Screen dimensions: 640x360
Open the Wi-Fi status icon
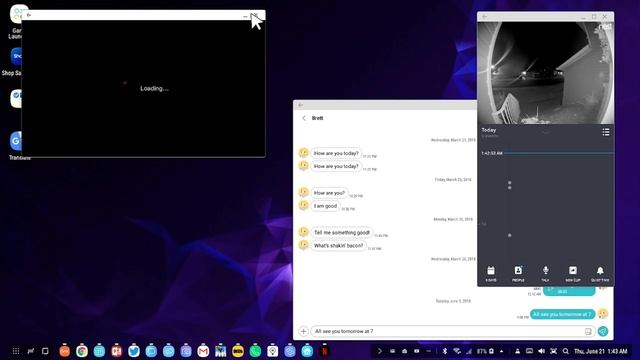pyautogui.click(x=457, y=351)
